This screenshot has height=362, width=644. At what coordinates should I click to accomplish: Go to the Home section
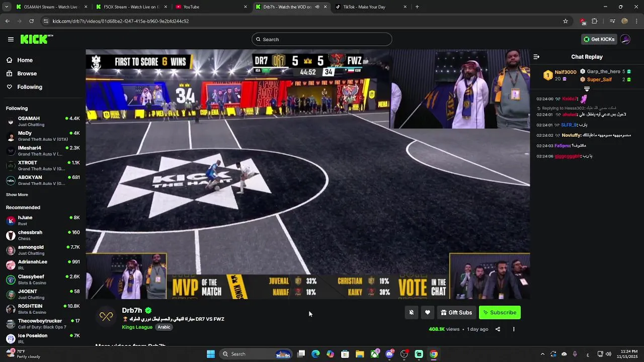tap(25, 60)
